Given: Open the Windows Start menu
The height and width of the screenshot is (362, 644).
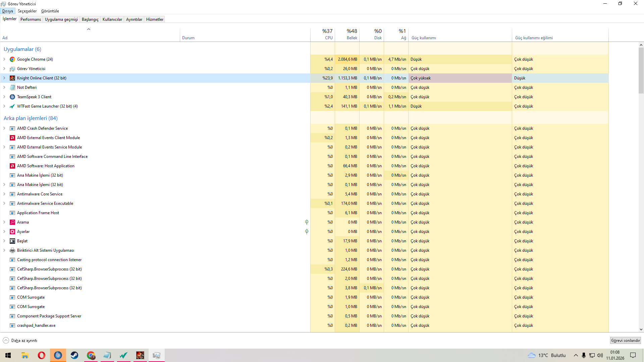Looking at the screenshot, I should click(8, 355).
